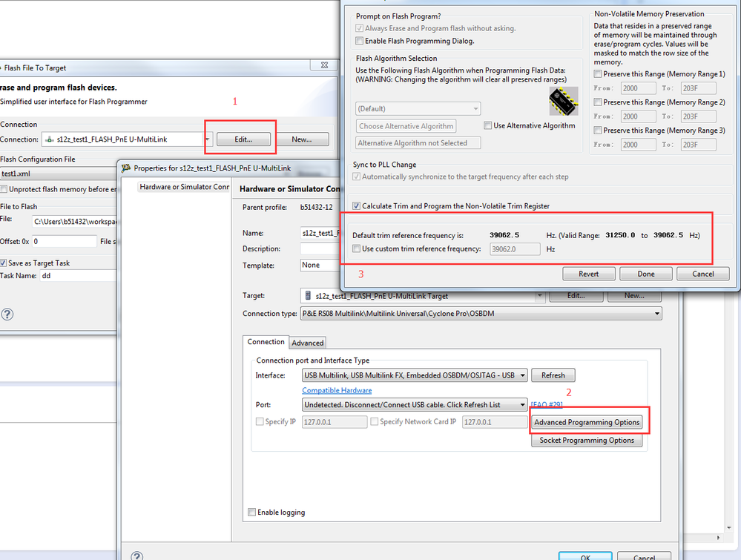Click the Done button

(646, 274)
